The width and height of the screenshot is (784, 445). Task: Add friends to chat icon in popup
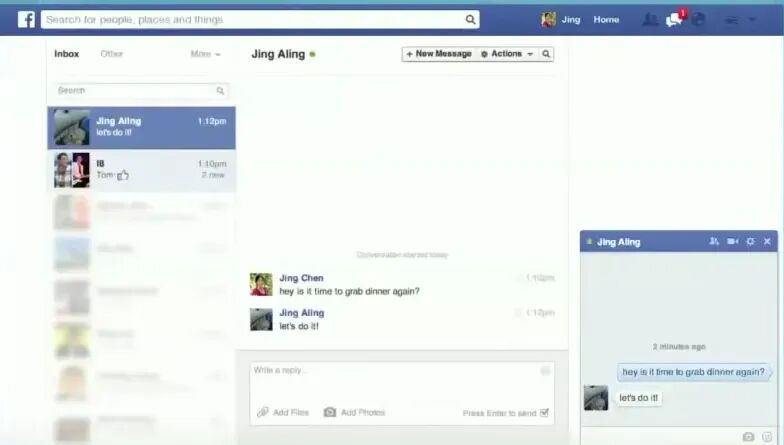[714, 242]
